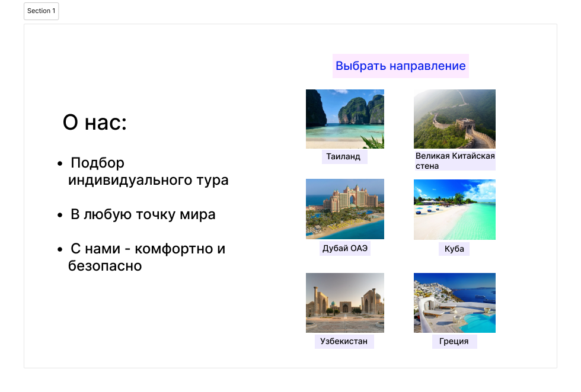The width and height of the screenshot is (581, 392).
Task: Click the С нами - комфортно и безопасно text
Action: tap(147, 257)
